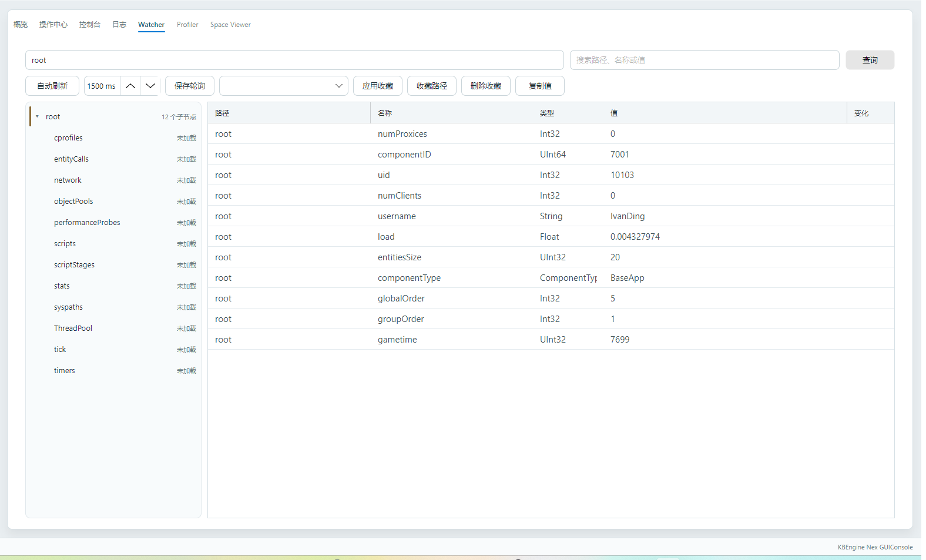Increase refresh interval with up arrow
This screenshot has height=560, width=926.
click(130, 86)
